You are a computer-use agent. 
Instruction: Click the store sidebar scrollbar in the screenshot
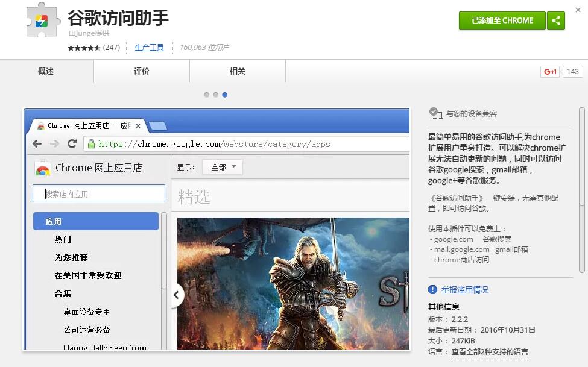click(x=164, y=281)
